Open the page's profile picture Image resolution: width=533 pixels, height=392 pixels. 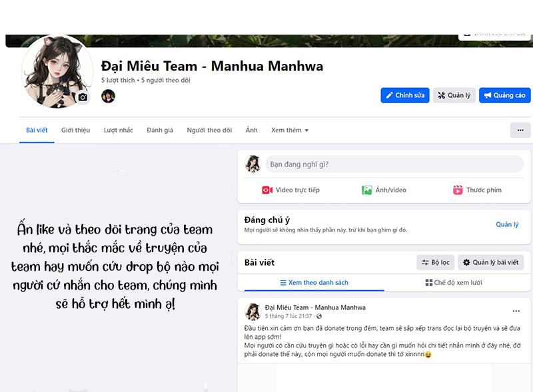point(57,71)
